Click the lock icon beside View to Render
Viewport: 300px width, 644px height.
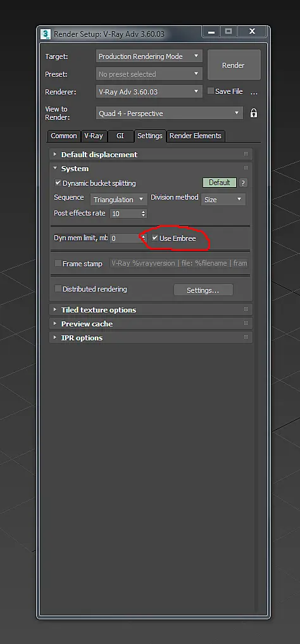tap(254, 113)
